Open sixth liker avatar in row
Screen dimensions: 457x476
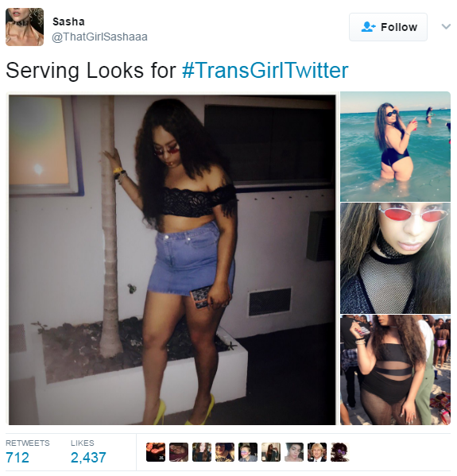[x=271, y=452]
